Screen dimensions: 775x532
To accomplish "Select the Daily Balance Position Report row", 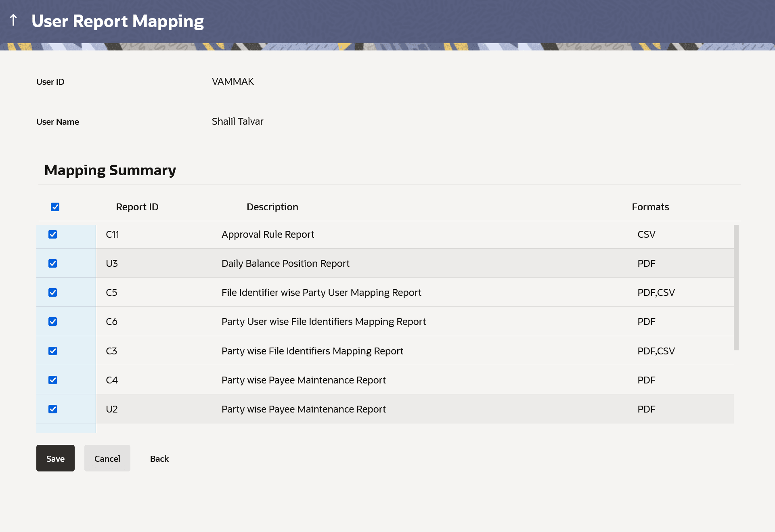I will 285,264.
